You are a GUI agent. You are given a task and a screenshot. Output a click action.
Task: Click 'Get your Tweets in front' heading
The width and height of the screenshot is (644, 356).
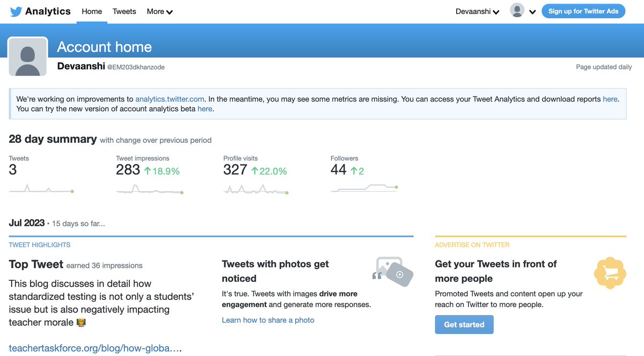pyautogui.click(x=496, y=271)
